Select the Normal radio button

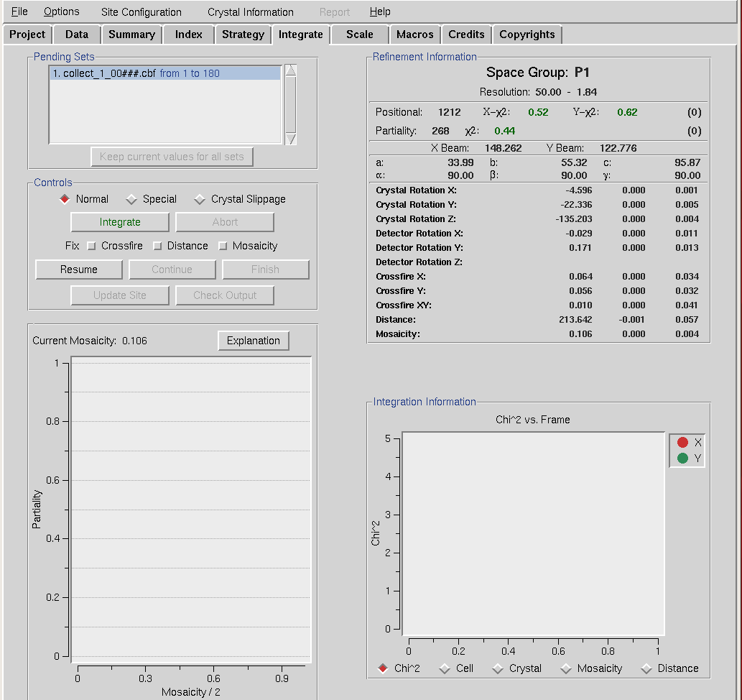coord(65,199)
